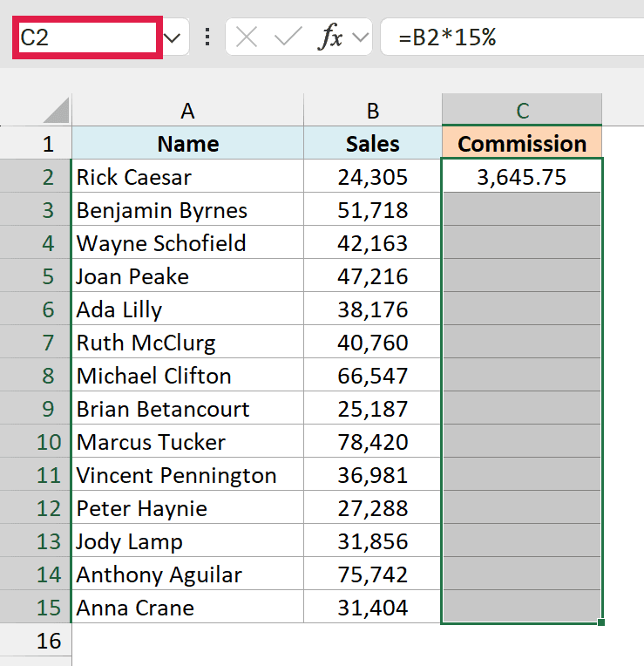Click the Sales header cell
Screen dimensions: 644x666
coord(373,144)
